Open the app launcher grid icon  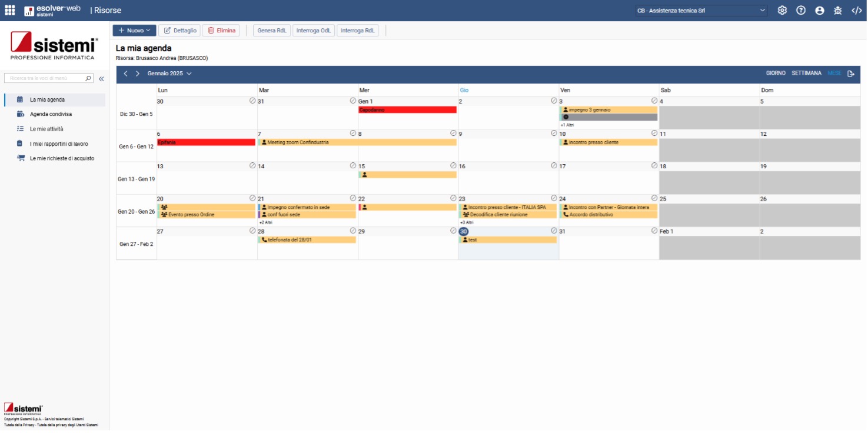click(10, 11)
